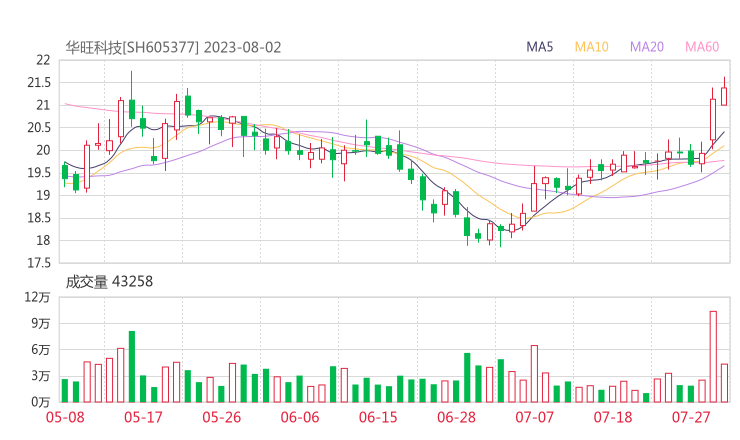Image resolution: width=740 pixels, height=440 pixels.
Task: Click the 3万 volume axis label
Action: pos(41,376)
